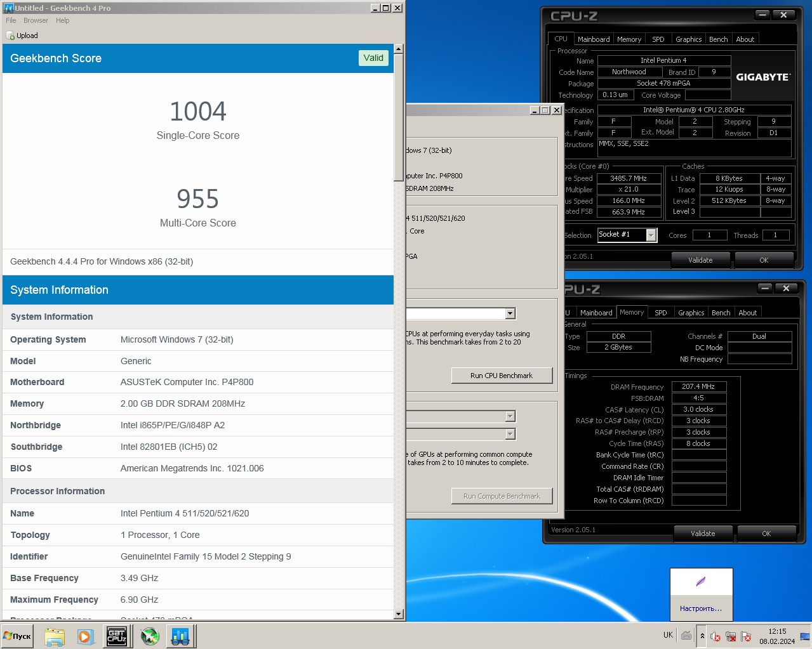The height and width of the screenshot is (649, 812).
Task: Click the muted volume tray icon
Action: point(715,636)
